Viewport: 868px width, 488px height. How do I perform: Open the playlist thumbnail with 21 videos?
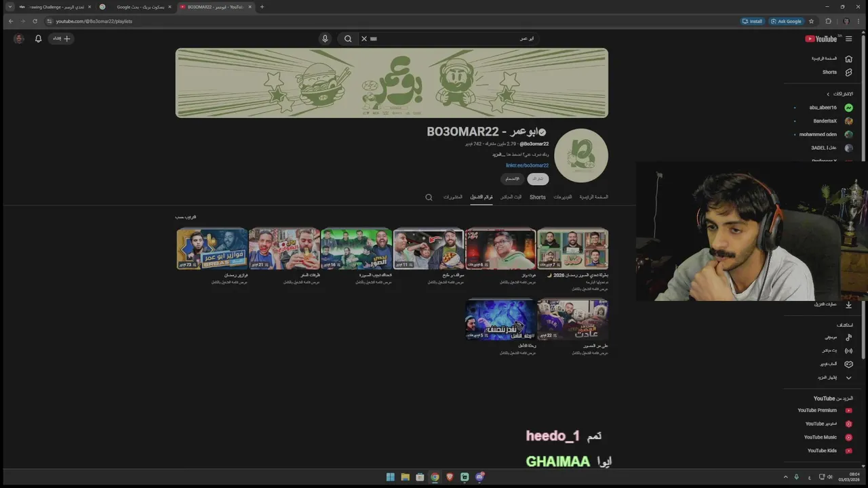284,249
